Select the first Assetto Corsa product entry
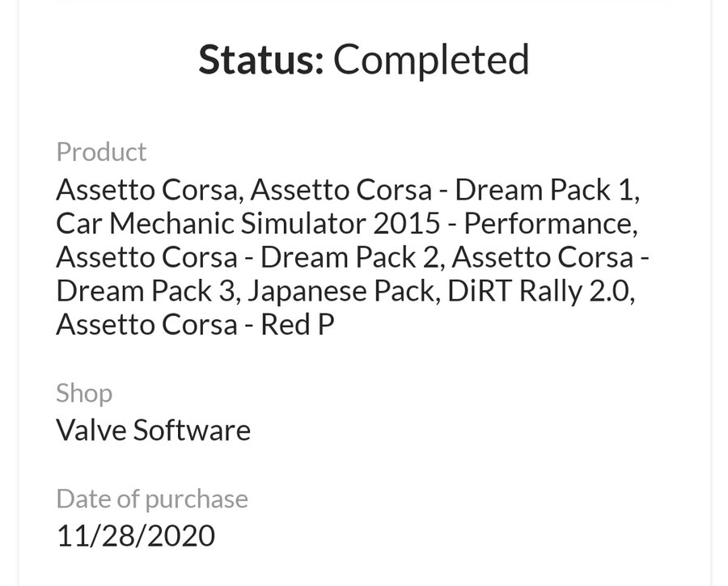Image resolution: width=728 pixels, height=586 pixels. coord(147,190)
